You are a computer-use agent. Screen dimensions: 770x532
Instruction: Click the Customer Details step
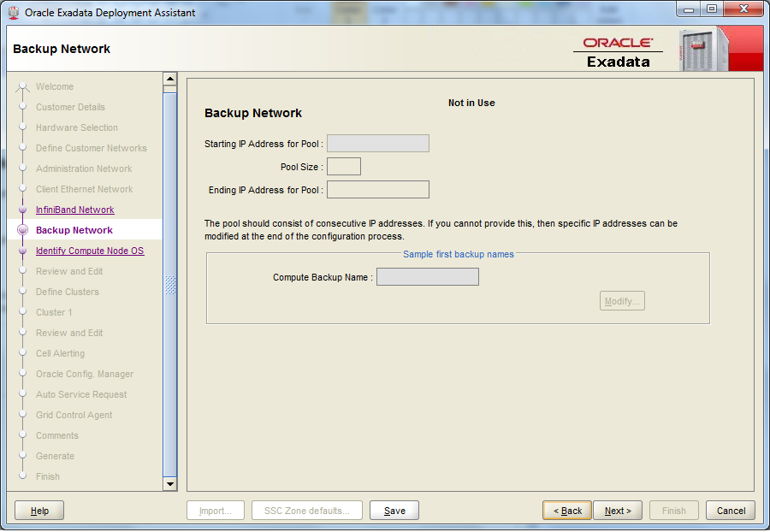pos(70,107)
